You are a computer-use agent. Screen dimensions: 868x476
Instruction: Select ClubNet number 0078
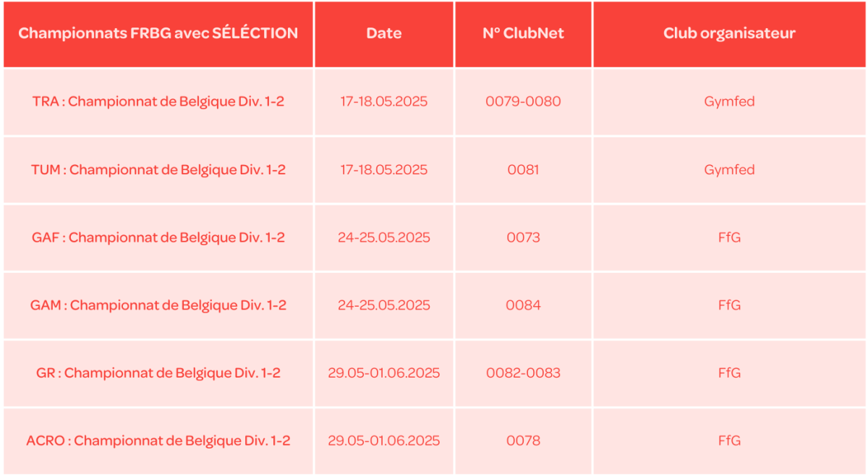point(523,441)
